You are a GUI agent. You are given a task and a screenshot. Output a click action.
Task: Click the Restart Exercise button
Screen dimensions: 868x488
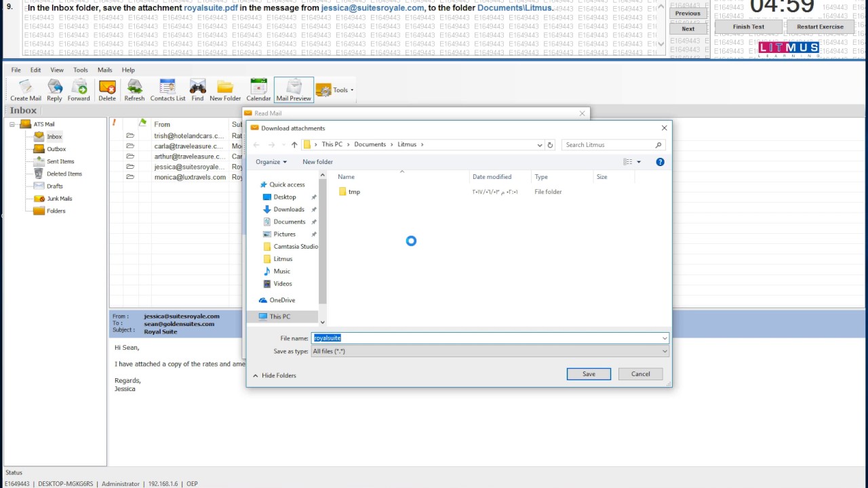821,27
